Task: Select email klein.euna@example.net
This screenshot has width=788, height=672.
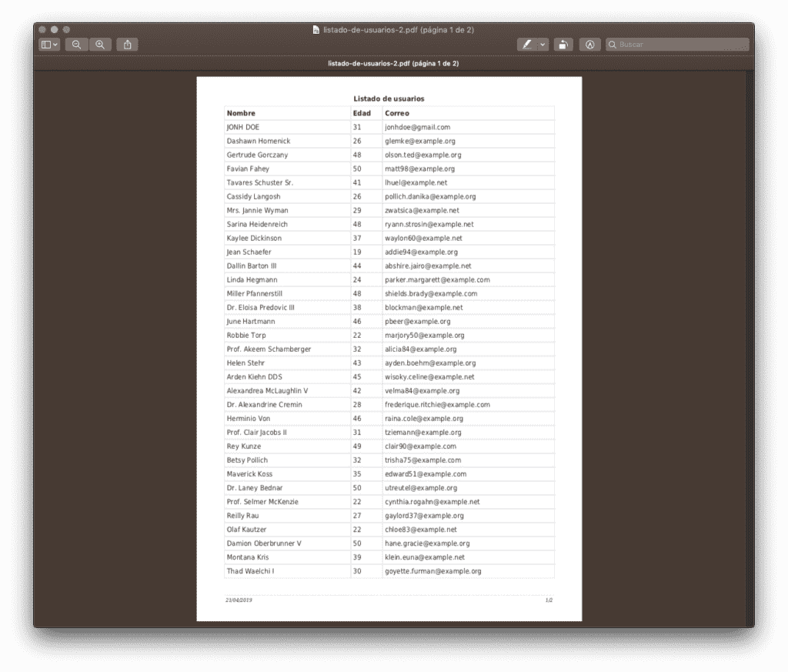Action: pyautogui.click(x=425, y=557)
